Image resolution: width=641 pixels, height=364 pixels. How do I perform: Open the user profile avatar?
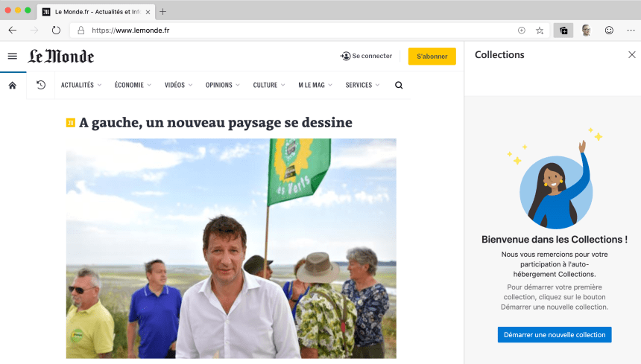pos(587,31)
